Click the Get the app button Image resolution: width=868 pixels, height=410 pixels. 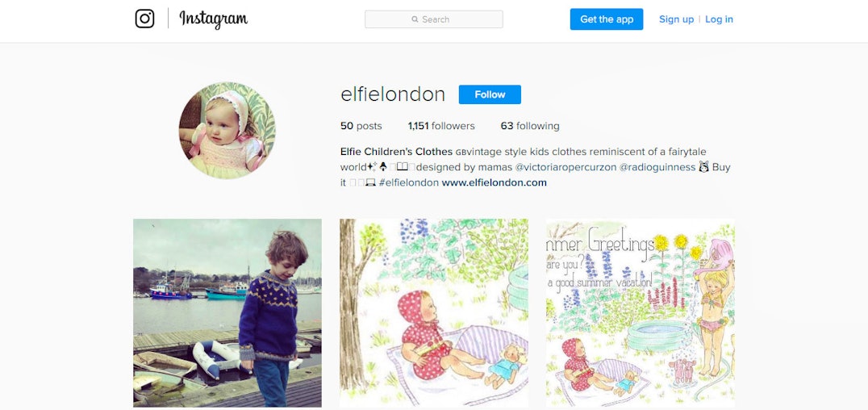pos(607,19)
